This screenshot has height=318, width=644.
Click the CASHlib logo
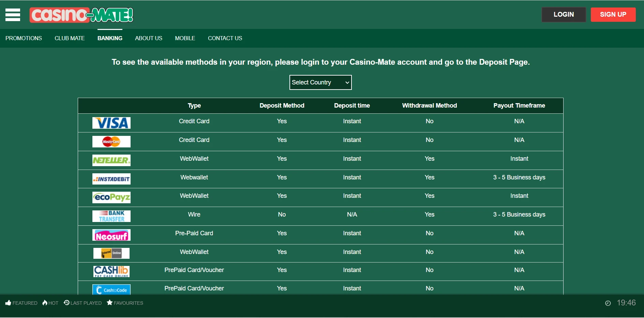coord(111,271)
